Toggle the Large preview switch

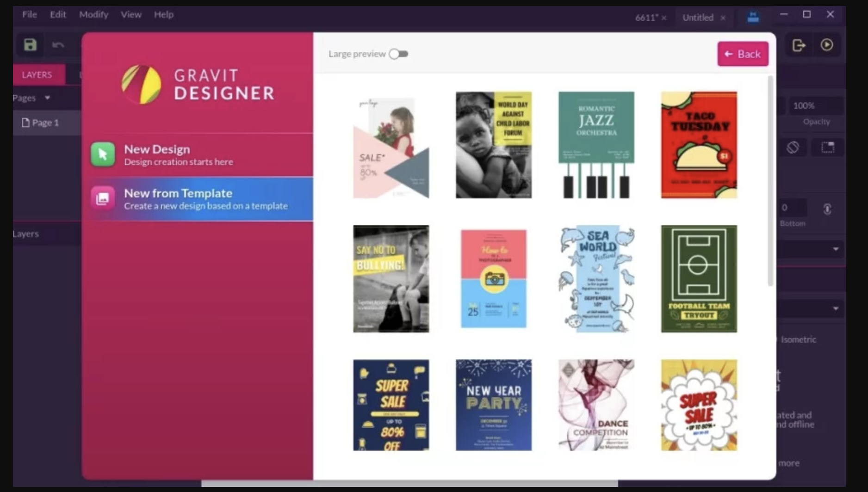[398, 54]
